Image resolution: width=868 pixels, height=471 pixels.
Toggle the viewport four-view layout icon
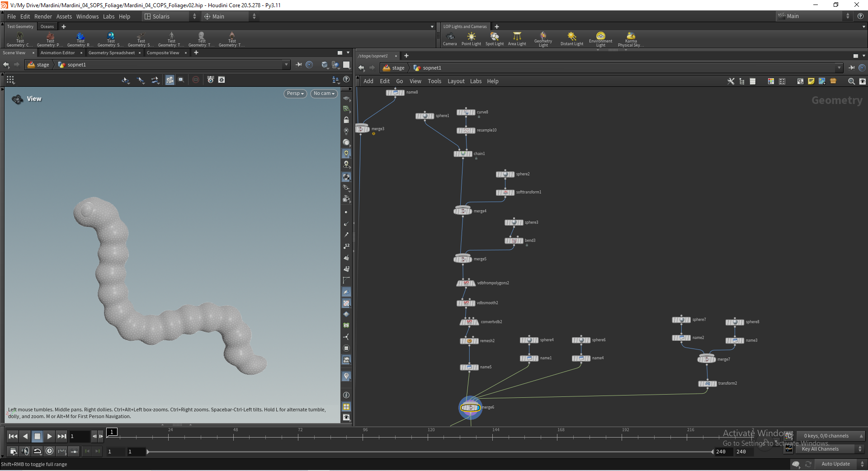346,407
